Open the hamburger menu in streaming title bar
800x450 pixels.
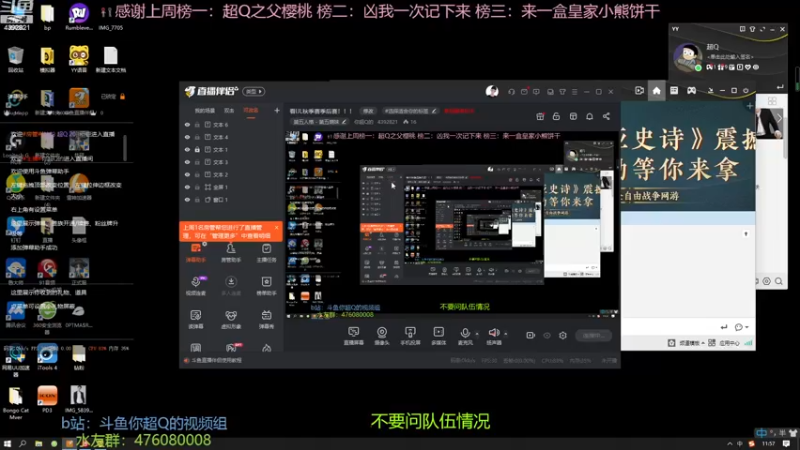[x=574, y=92]
